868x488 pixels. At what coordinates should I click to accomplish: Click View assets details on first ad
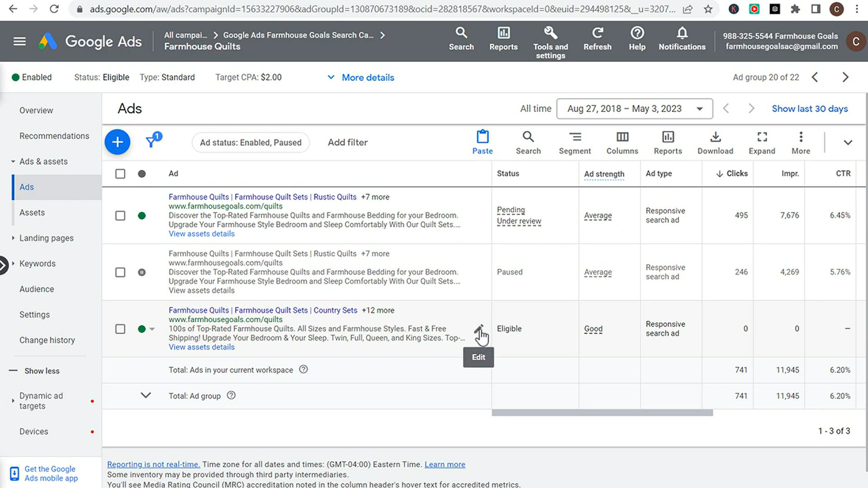click(x=202, y=234)
